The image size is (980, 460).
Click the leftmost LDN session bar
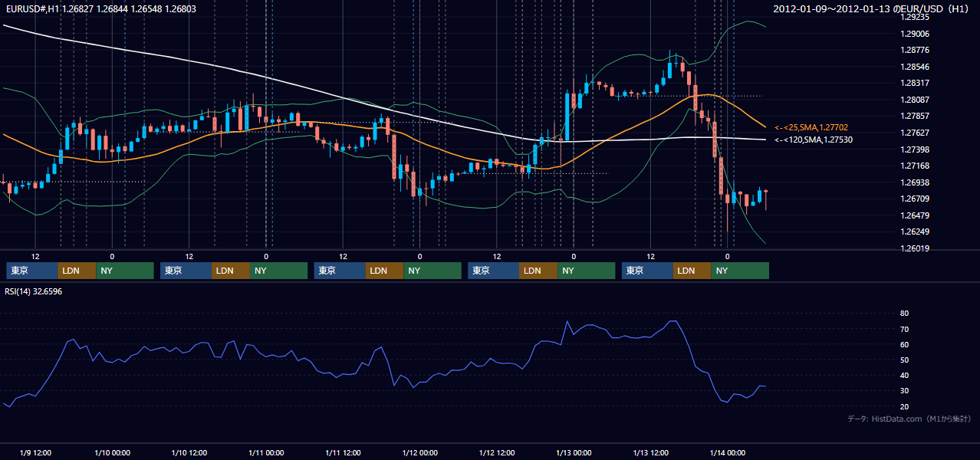(77, 271)
